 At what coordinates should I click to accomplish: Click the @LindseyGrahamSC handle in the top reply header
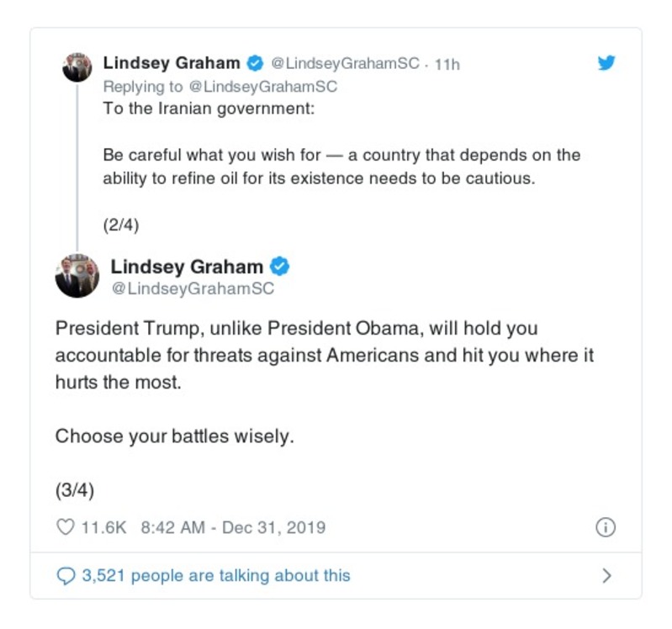click(x=344, y=64)
